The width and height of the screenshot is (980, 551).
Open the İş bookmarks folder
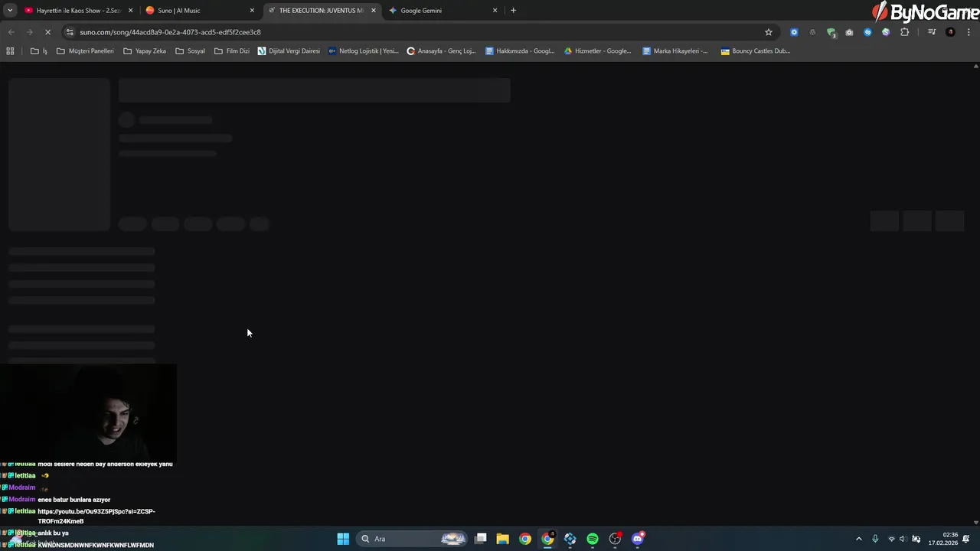[x=39, y=51]
